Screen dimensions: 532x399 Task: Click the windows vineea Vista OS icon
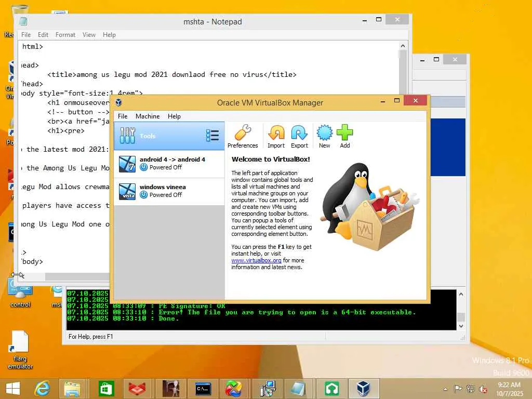tap(127, 191)
